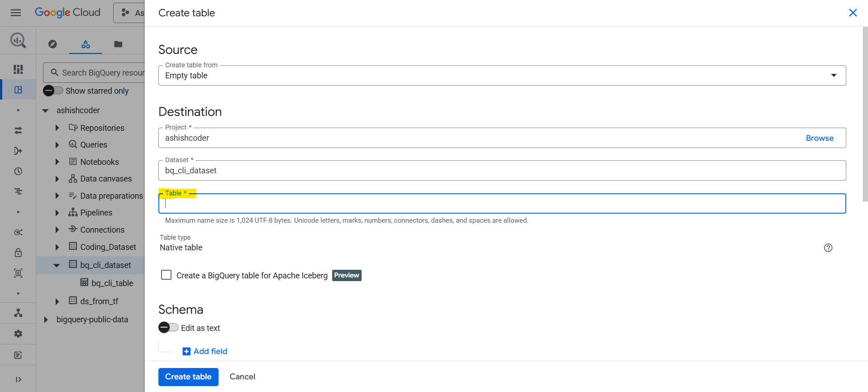
Task: Expand the ds_from_tf dataset node
Action: click(x=57, y=301)
